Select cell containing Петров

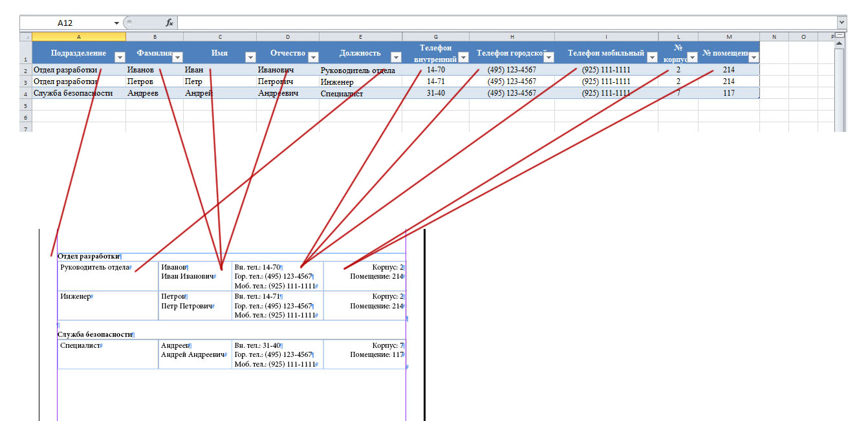(154, 81)
